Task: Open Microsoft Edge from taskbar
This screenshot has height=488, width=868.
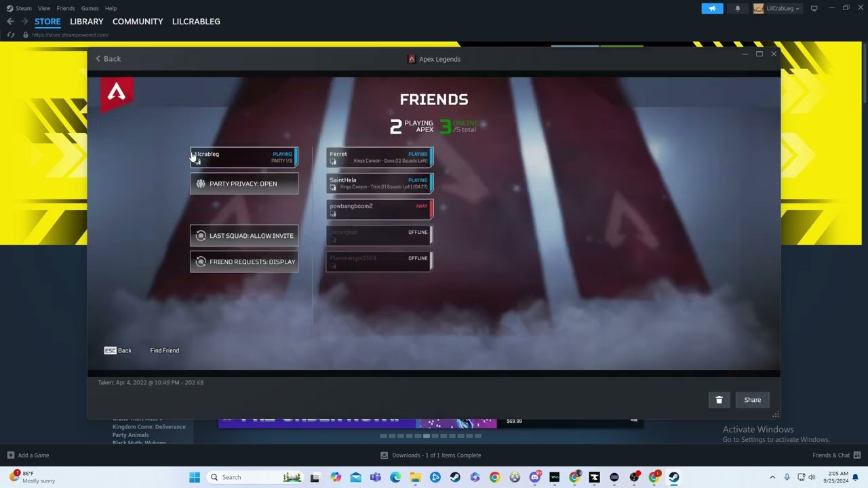Action: (x=395, y=477)
